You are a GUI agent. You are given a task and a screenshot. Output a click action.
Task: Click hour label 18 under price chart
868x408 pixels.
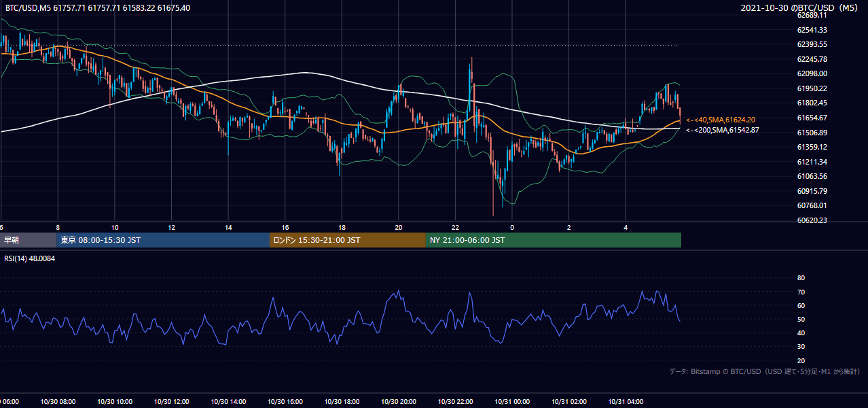tap(342, 228)
